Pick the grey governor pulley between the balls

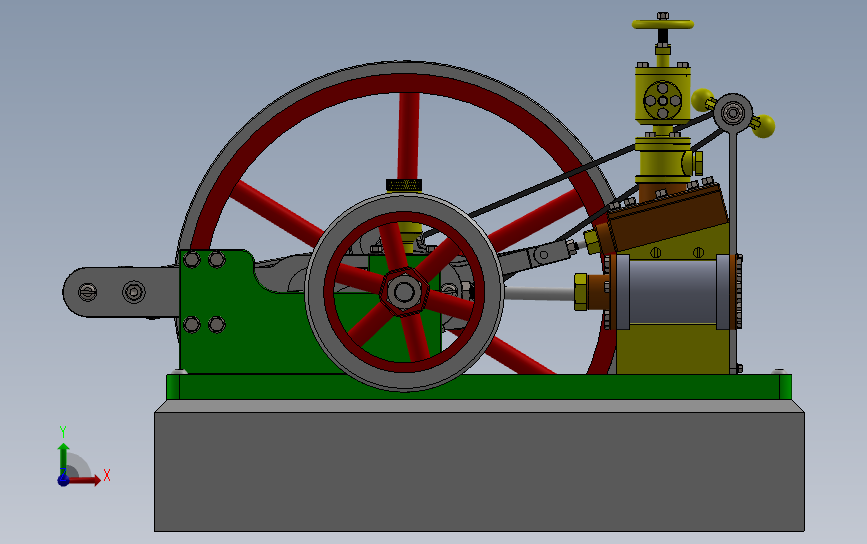[733, 113]
